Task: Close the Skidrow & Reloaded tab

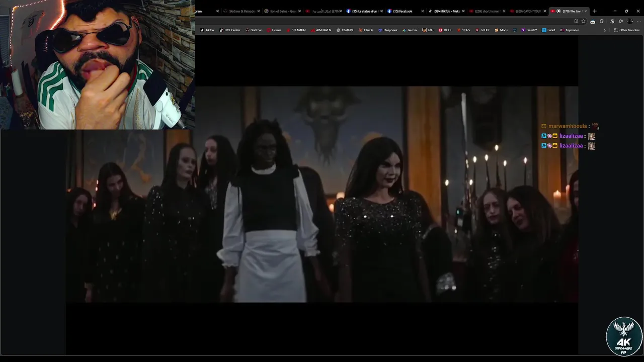Action: coord(259,11)
